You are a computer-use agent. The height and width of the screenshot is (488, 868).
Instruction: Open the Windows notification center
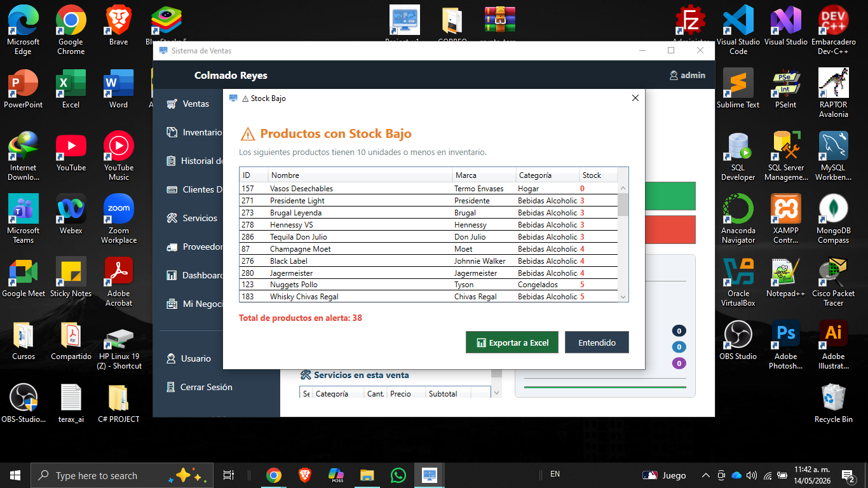(x=848, y=475)
